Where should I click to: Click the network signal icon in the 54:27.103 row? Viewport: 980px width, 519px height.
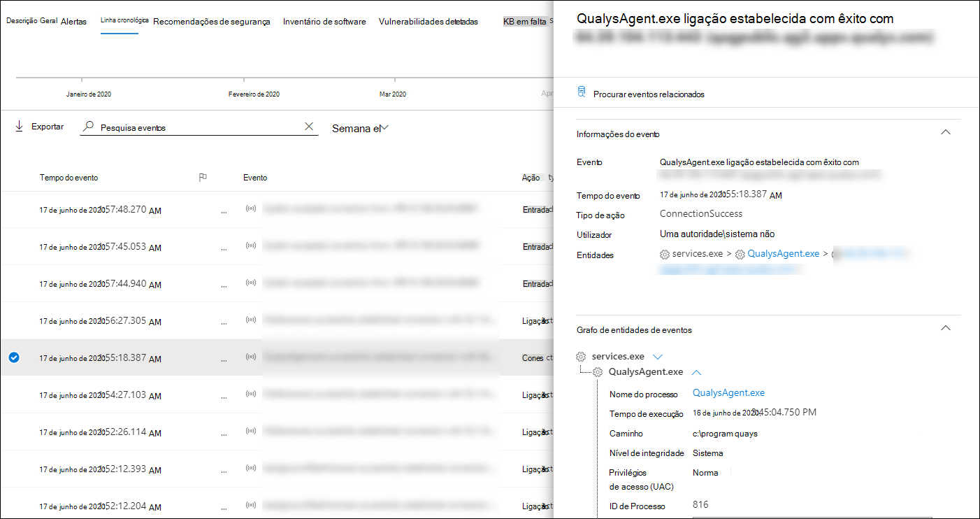[x=251, y=394]
